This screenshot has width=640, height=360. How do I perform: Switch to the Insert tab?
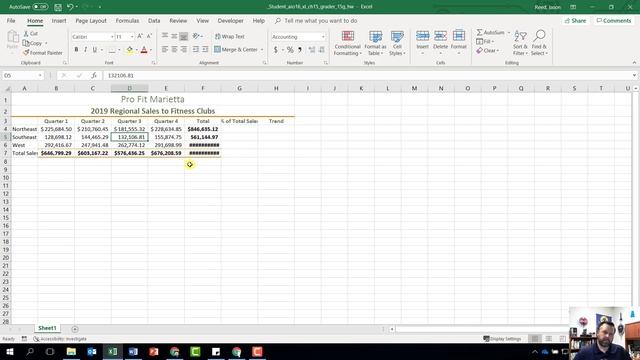tap(59, 20)
